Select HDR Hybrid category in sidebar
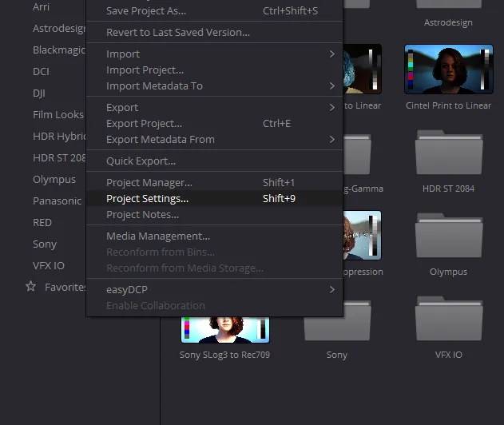 (59, 137)
